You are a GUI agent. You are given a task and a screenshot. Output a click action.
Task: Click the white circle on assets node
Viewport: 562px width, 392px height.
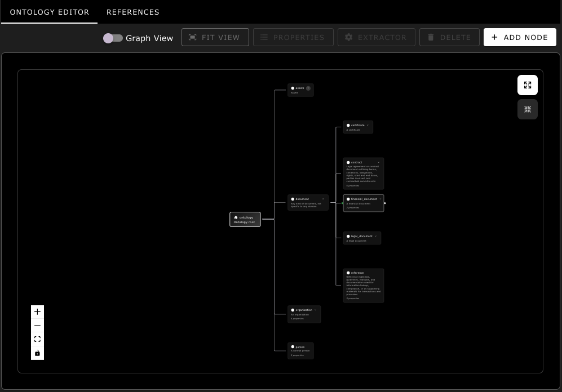coord(293,88)
